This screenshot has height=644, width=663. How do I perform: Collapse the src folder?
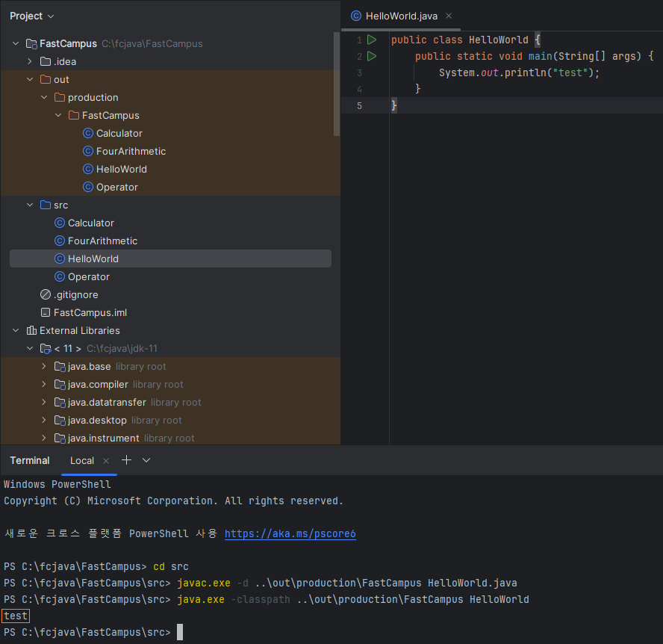(30, 205)
